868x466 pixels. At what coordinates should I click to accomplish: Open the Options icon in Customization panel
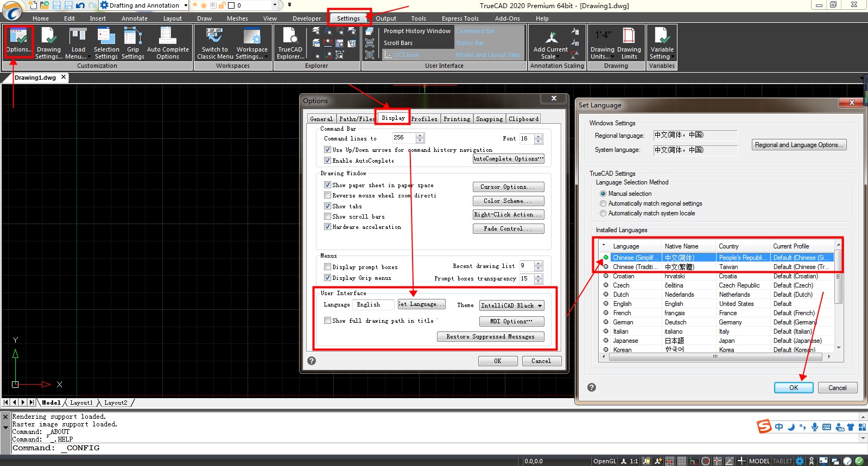[19, 42]
